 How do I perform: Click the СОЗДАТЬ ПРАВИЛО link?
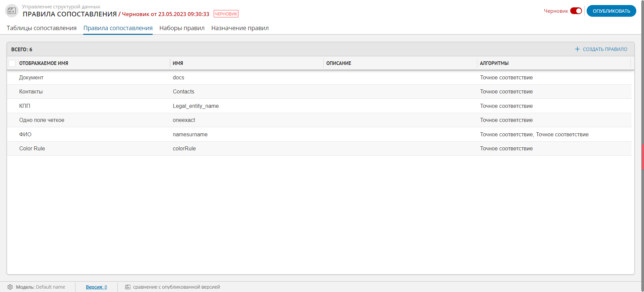tap(605, 49)
